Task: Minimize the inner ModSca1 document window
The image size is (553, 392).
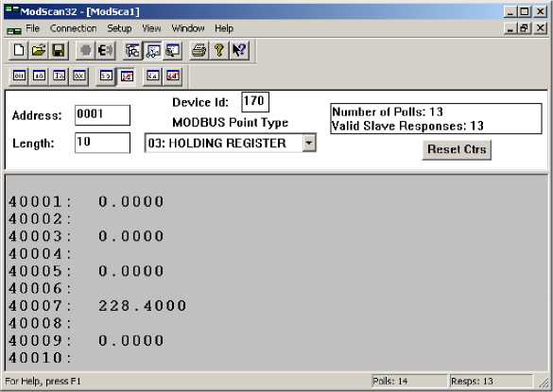Action: (510, 27)
